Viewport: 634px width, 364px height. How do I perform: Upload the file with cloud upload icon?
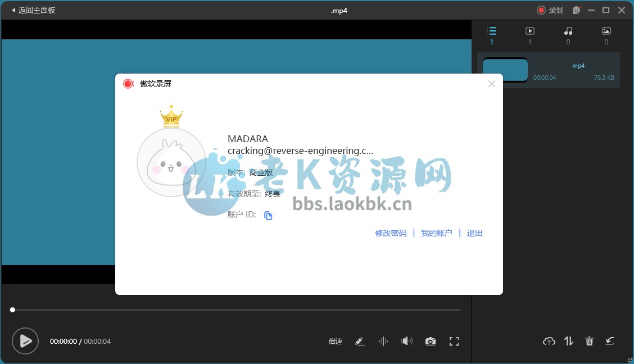(x=549, y=342)
